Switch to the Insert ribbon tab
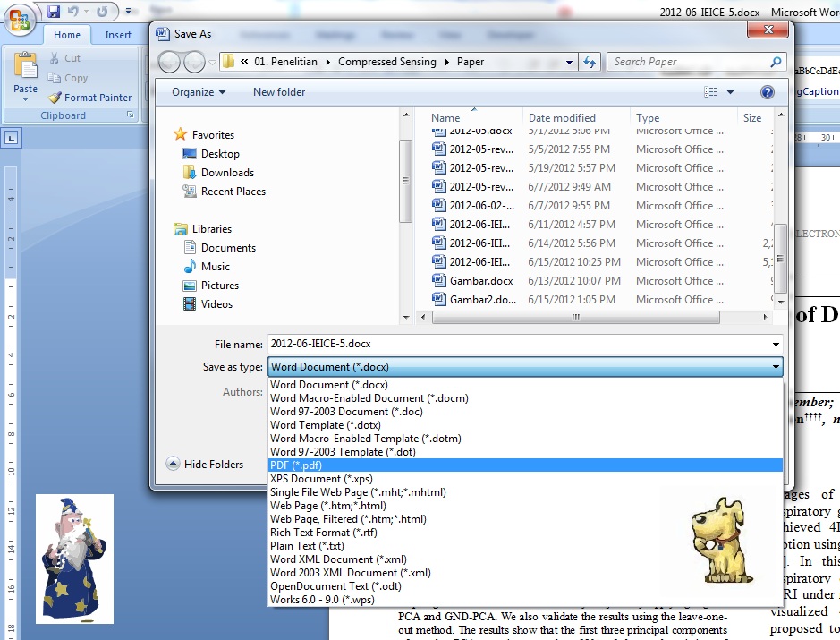The image size is (840, 640). point(118,35)
